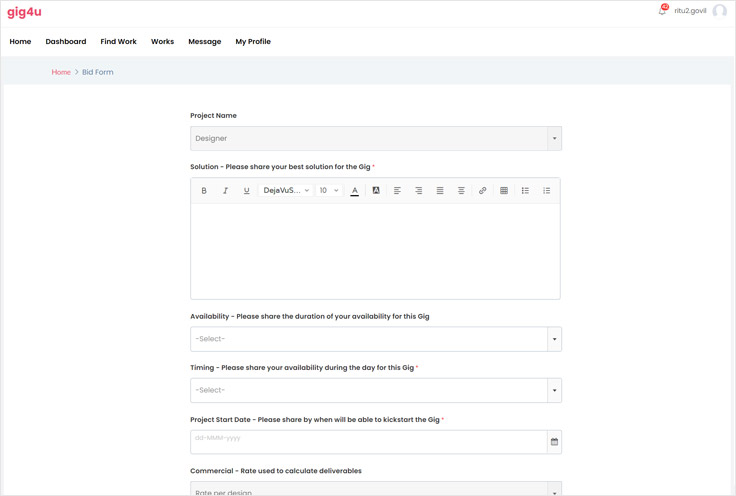The width and height of the screenshot is (736, 496).
Task: Toggle italic text formatting
Action: [x=225, y=190]
